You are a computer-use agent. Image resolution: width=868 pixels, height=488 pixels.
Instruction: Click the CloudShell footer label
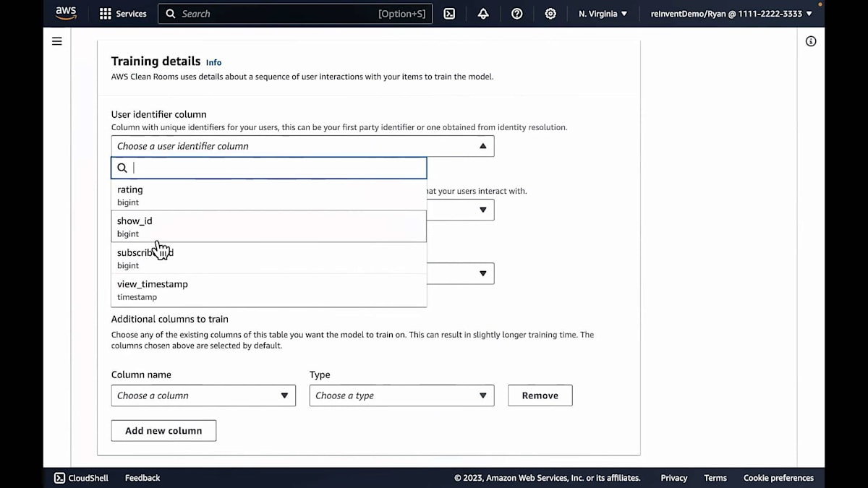(88, 478)
